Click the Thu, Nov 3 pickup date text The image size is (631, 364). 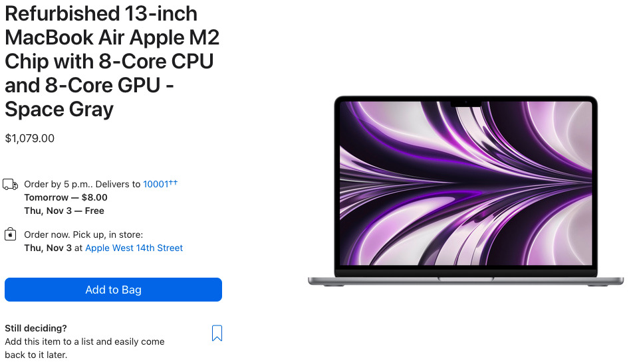point(48,248)
